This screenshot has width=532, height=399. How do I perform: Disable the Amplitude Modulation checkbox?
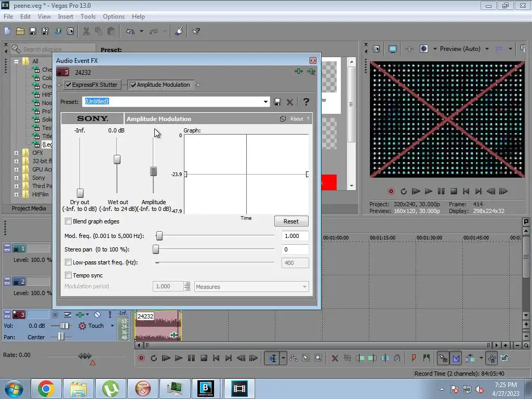tap(134, 85)
